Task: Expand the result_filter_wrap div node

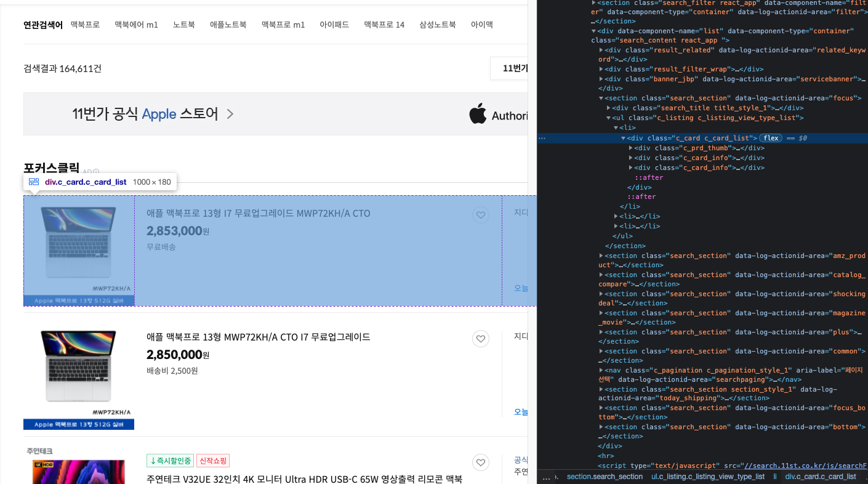Action: click(601, 70)
